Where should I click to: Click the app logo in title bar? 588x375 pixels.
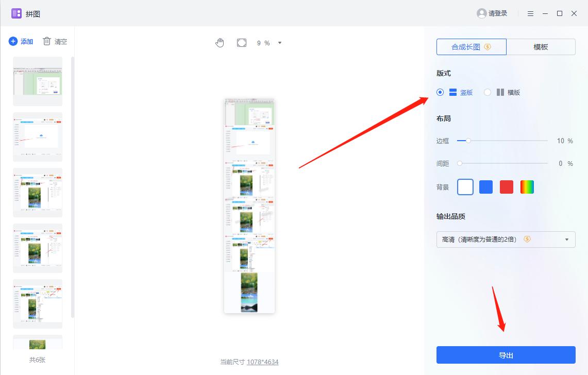click(16, 13)
